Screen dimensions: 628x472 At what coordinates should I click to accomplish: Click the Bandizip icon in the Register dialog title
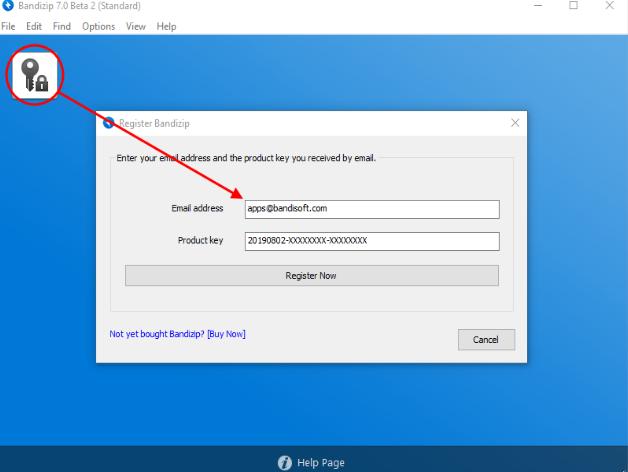(109, 123)
